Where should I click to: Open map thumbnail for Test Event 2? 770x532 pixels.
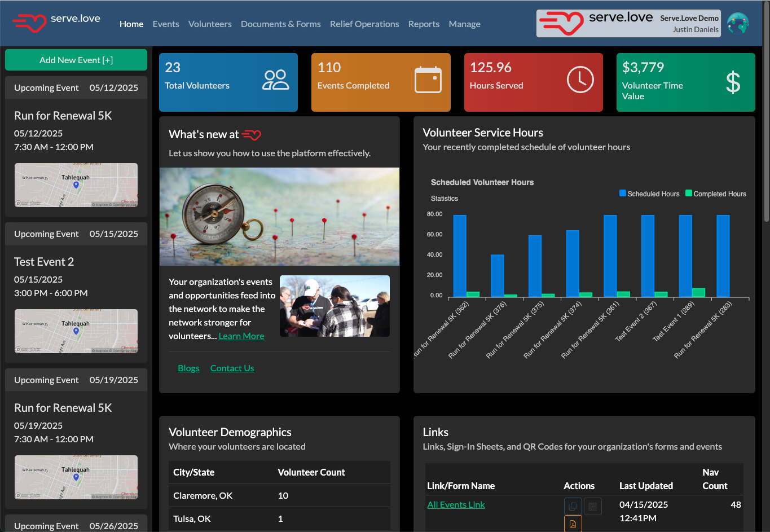(76, 331)
